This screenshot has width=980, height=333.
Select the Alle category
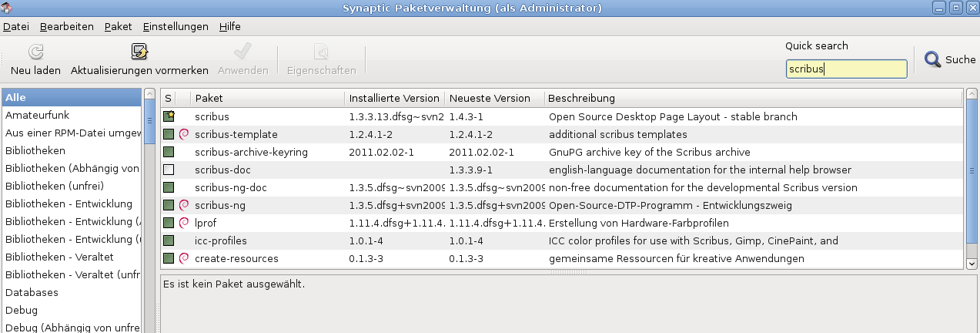72,97
